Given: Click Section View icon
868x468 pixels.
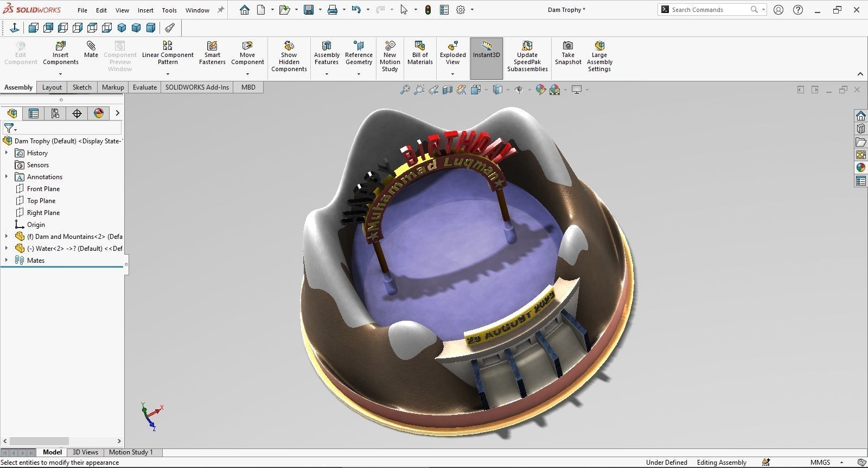Looking at the screenshot, I should tap(447, 90).
